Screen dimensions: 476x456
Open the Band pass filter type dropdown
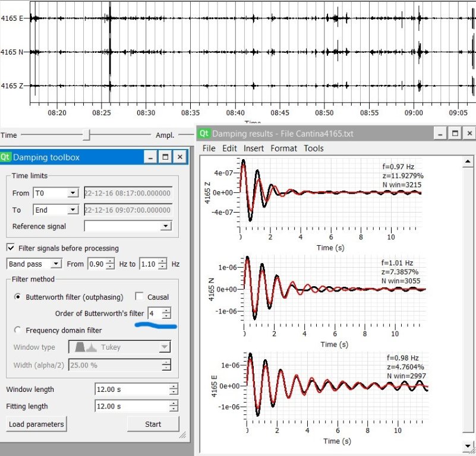tap(34, 264)
